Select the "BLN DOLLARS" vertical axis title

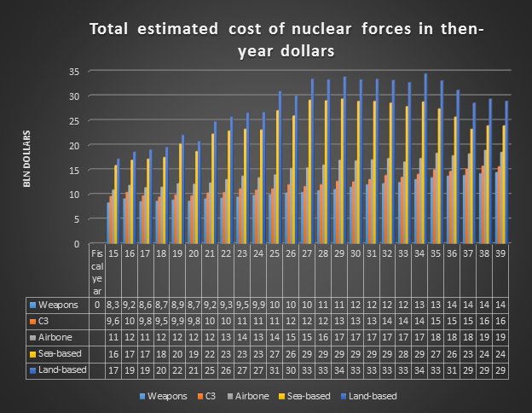click(26, 159)
